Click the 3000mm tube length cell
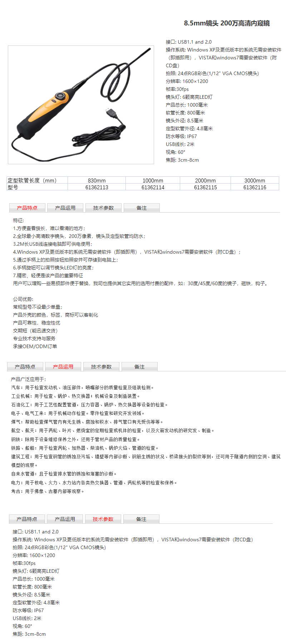286x644 pixels. coord(255,181)
